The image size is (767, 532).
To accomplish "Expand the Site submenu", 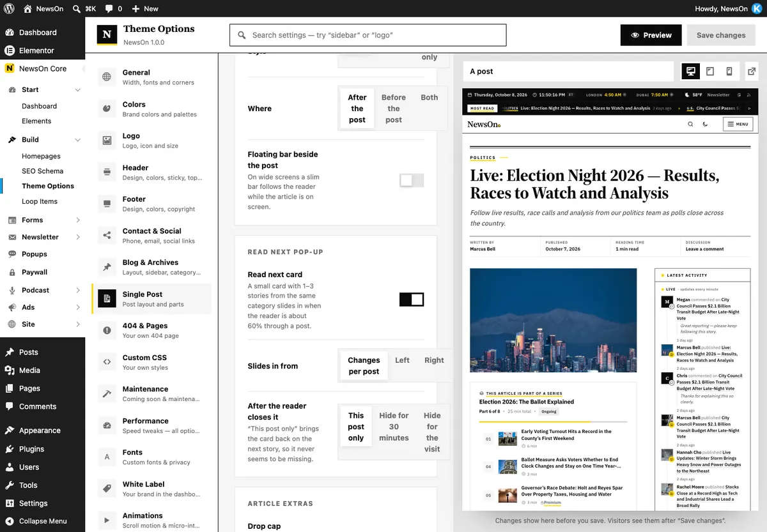I will tap(78, 324).
